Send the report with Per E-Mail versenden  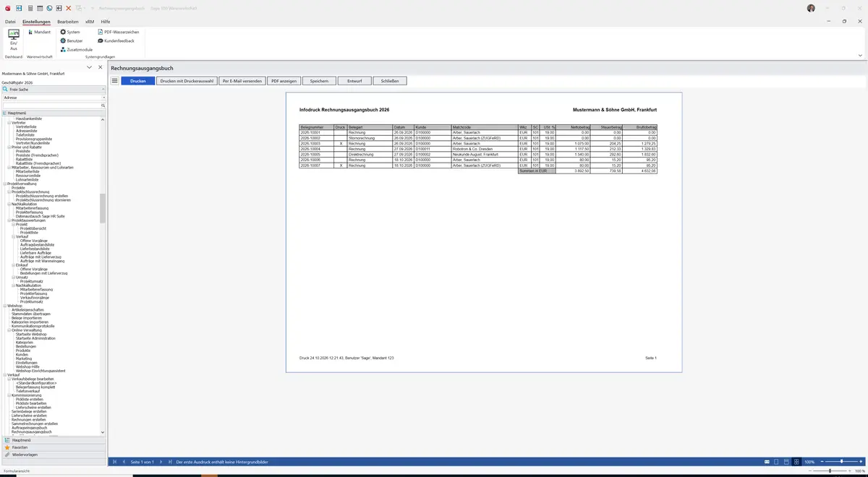click(x=242, y=81)
